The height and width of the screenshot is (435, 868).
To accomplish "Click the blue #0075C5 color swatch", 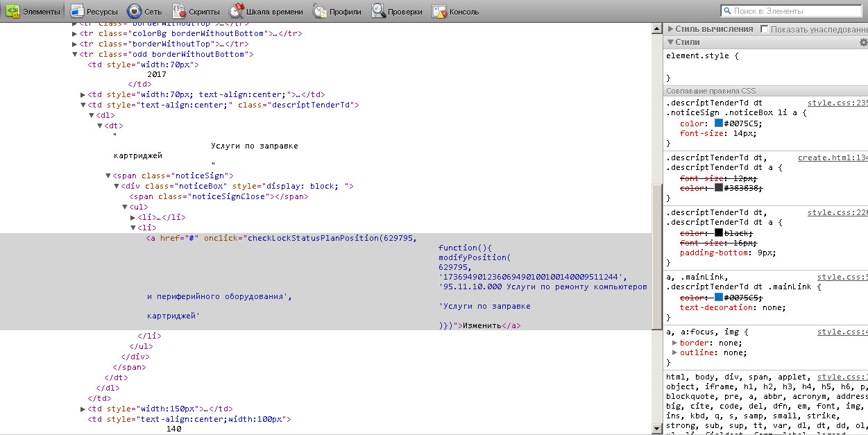I will [x=719, y=123].
